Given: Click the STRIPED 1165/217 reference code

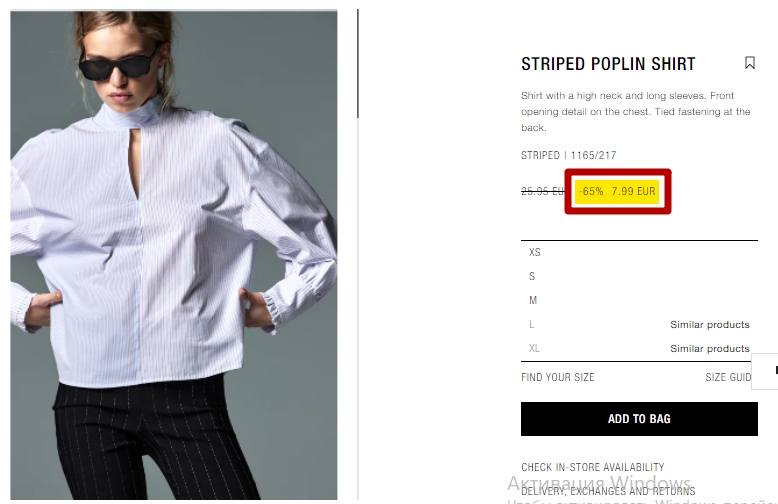Looking at the screenshot, I should [x=569, y=155].
